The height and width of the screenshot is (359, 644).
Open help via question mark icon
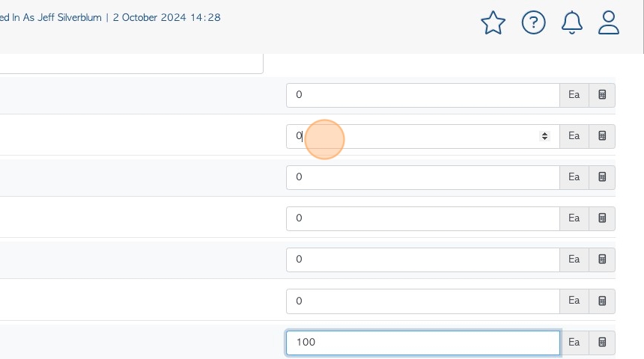pos(533,22)
